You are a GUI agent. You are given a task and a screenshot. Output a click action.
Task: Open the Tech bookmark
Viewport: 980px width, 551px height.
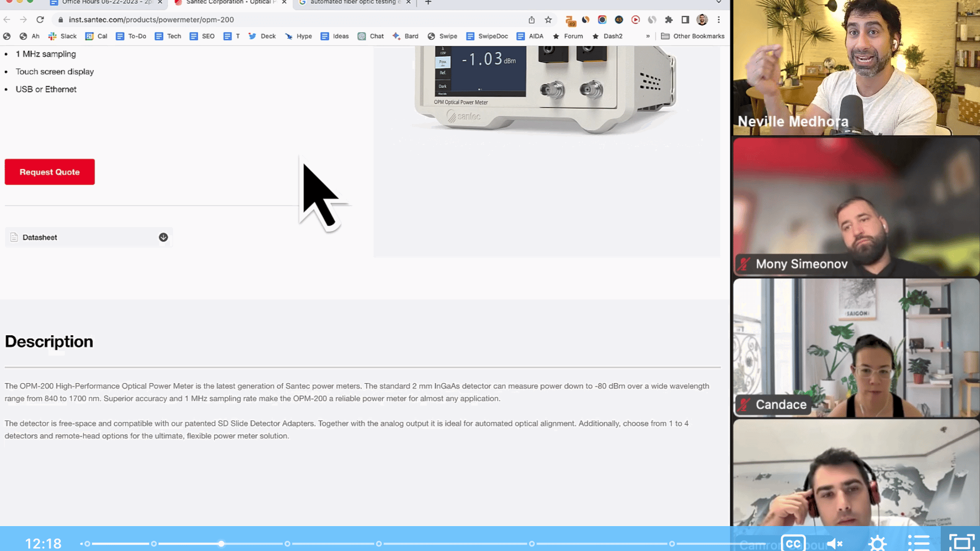coord(168,36)
